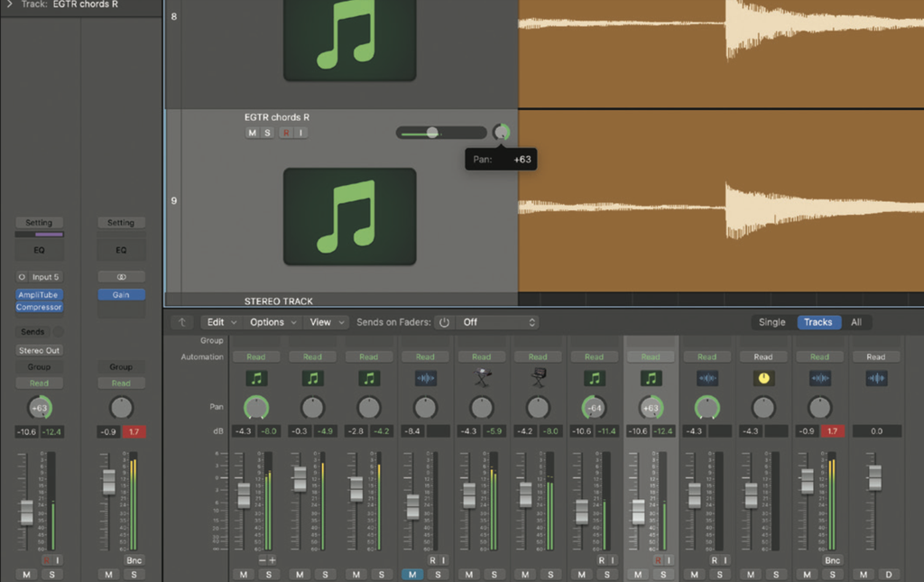Open the mixer Edit menu
Viewport: 924px width, 582px height.
(220, 322)
